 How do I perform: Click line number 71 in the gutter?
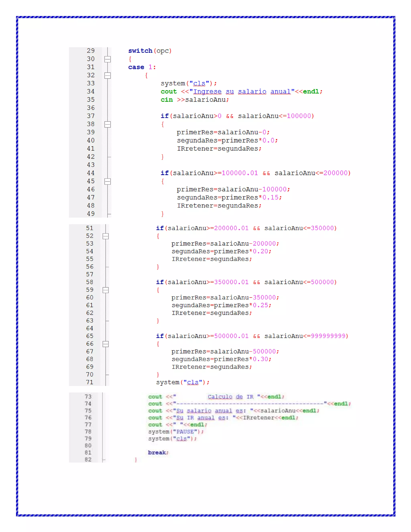point(90,382)
